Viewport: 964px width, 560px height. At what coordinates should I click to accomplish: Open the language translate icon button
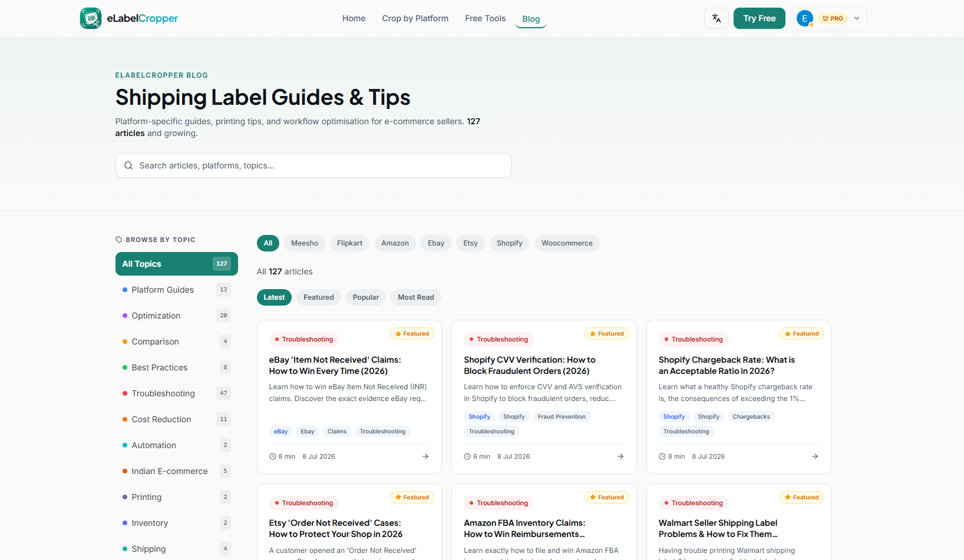pos(717,18)
